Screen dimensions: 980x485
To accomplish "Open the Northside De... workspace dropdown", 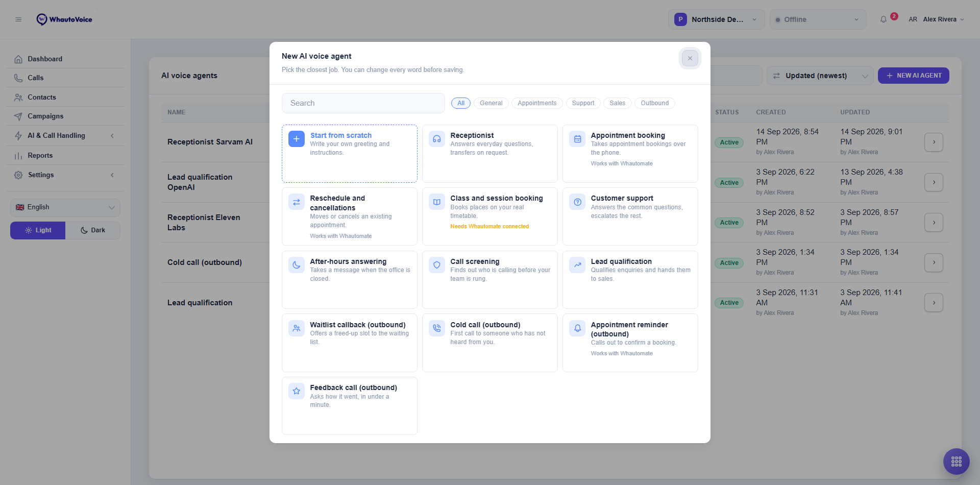I will [x=716, y=19].
